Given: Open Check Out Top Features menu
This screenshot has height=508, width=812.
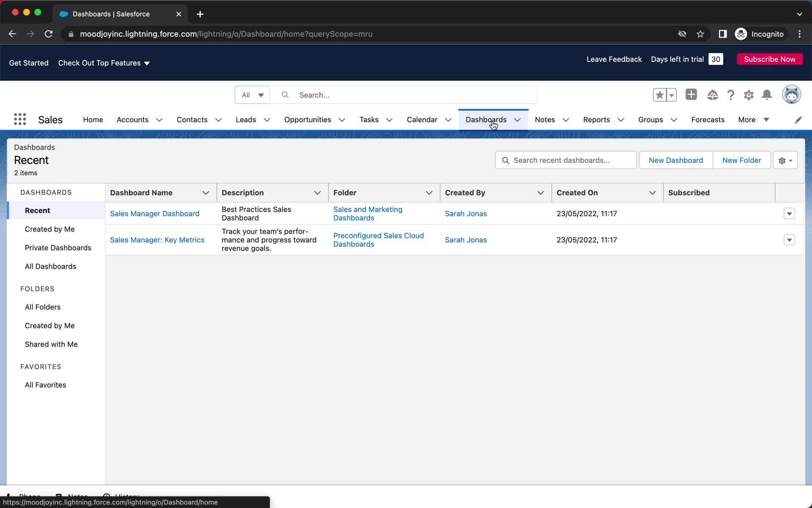Looking at the screenshot, I should (x=104, y=63).
